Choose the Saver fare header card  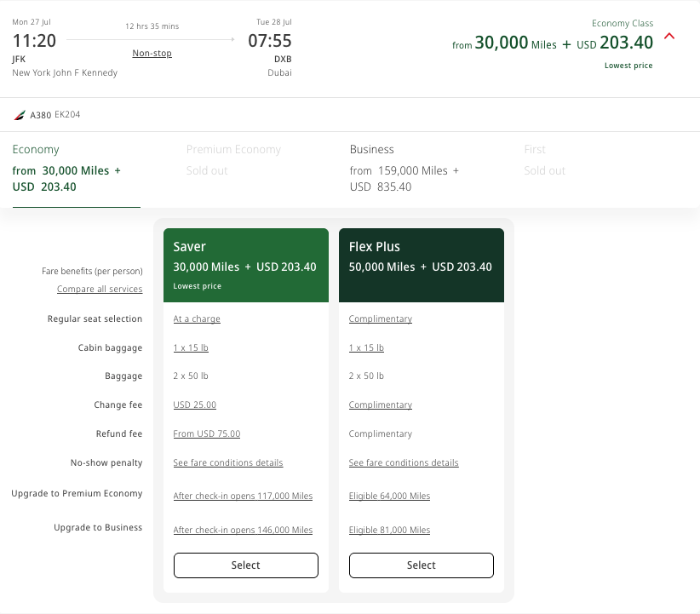pos(246,265)
